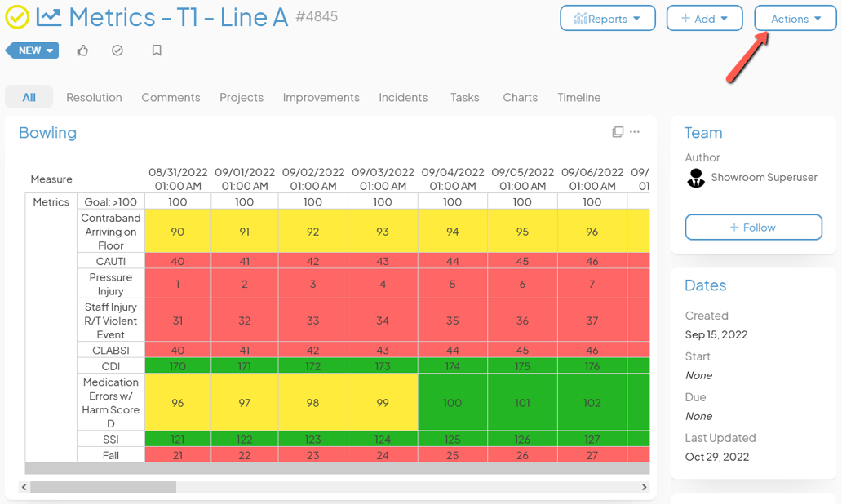Open the NEW status dropdown
The width and height of the screenshot is (842, 504).
pos(34,51)
